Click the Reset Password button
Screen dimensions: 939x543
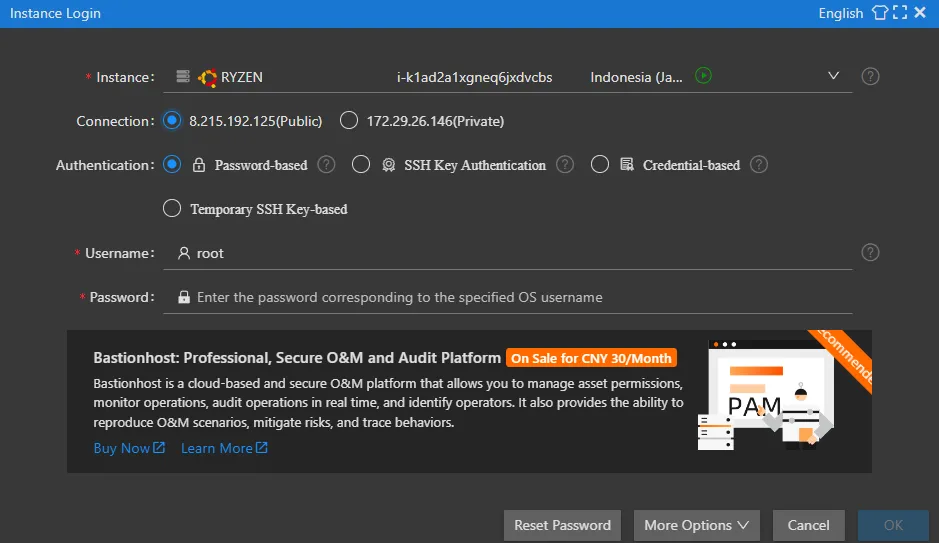tap(562, 525)
